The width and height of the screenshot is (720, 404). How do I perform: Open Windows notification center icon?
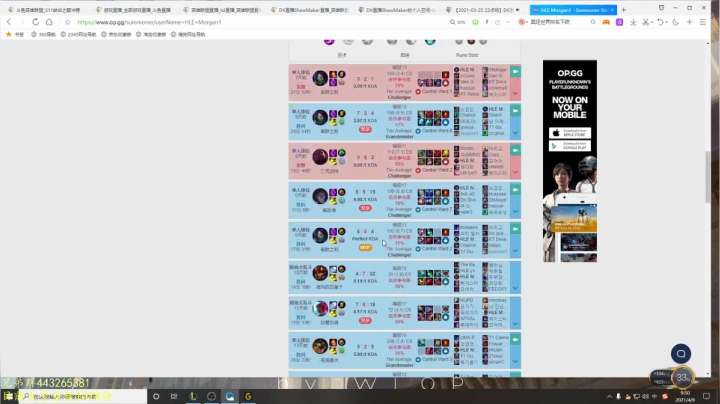pyautogui.click(x=706, y=396)
